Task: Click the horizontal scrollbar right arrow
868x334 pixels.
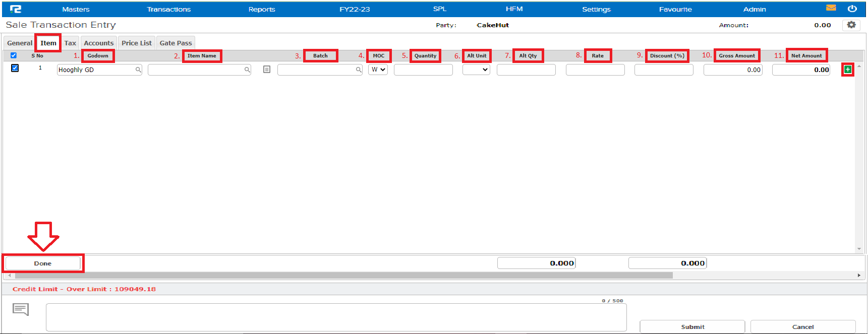Action: click(859, 276)
